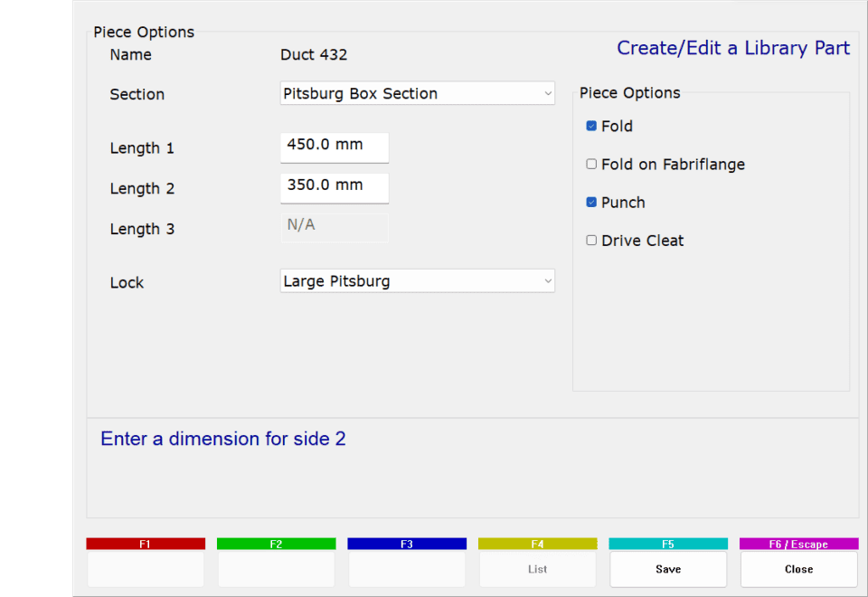The width and height of the screenshot is (868, 597).
Task: Enable Fold on Fabriflange
Action: pyautogui.click(x=592, y=165)
